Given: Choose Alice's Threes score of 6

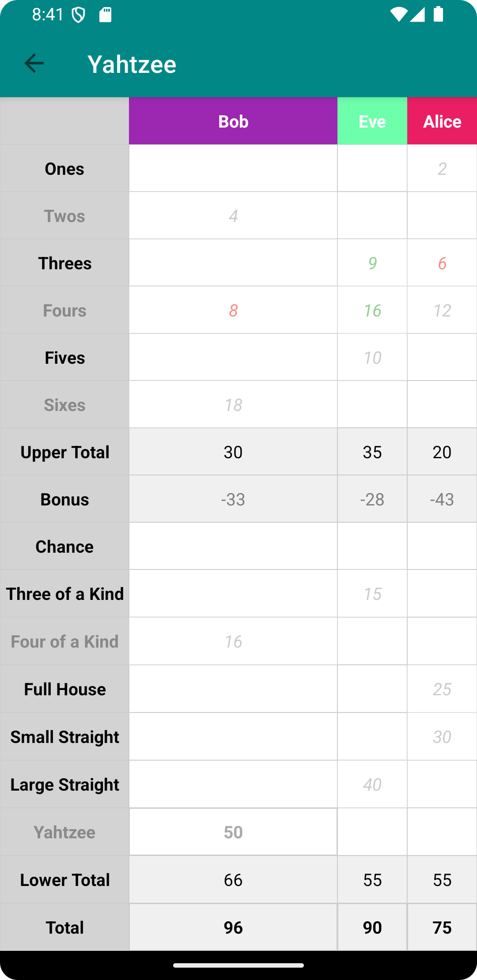Looking at the screenshot, I should click(442, 263).
